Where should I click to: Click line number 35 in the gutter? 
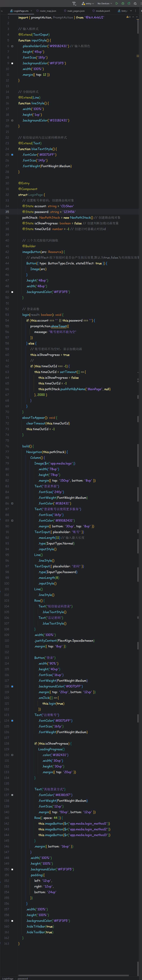(x=7, y=212)
